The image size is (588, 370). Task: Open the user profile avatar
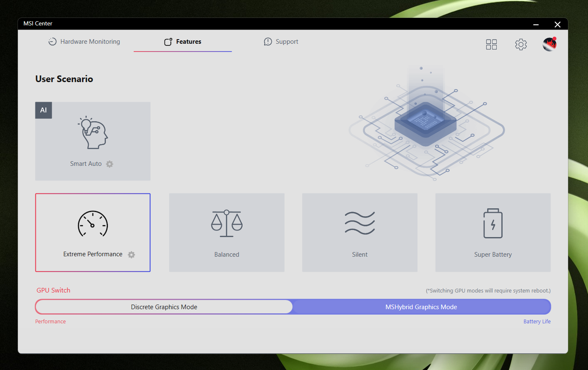tap(550, 44)
